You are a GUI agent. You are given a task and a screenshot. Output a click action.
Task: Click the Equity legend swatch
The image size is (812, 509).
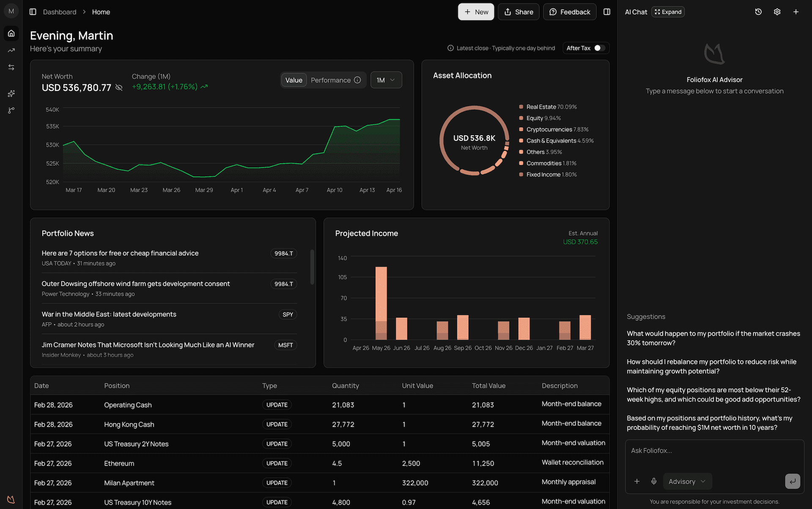(x=521, y=118)
